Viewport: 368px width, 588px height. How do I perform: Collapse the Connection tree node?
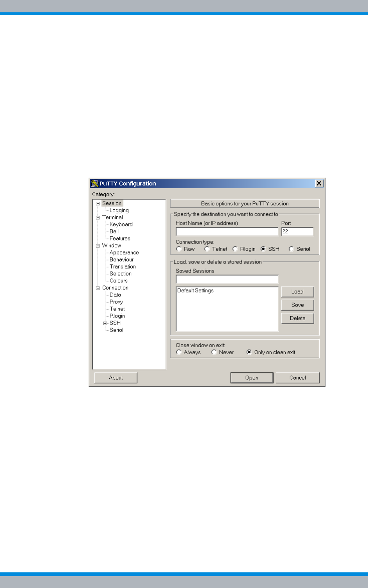[x=98, y=288]
